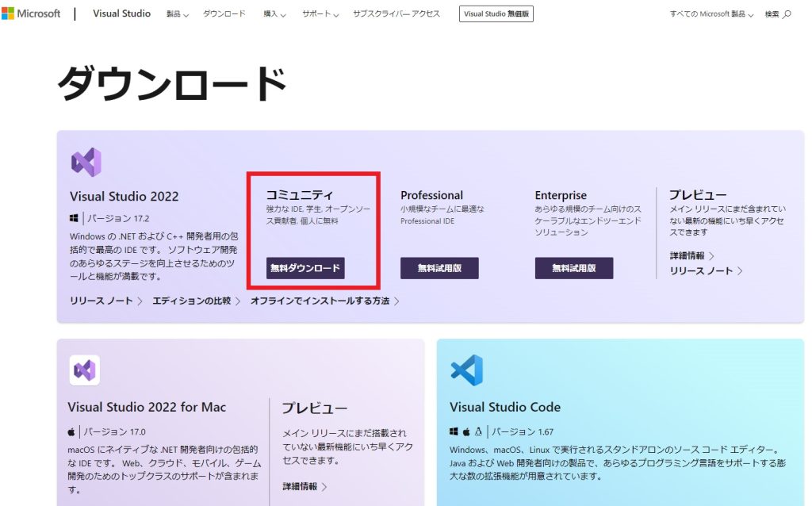Expand the 製品 dropdown menu

coord(177,14)
